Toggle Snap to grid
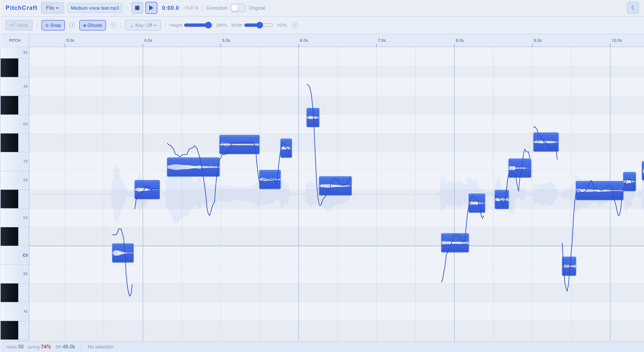644x352 pixels. pos(53,25)
